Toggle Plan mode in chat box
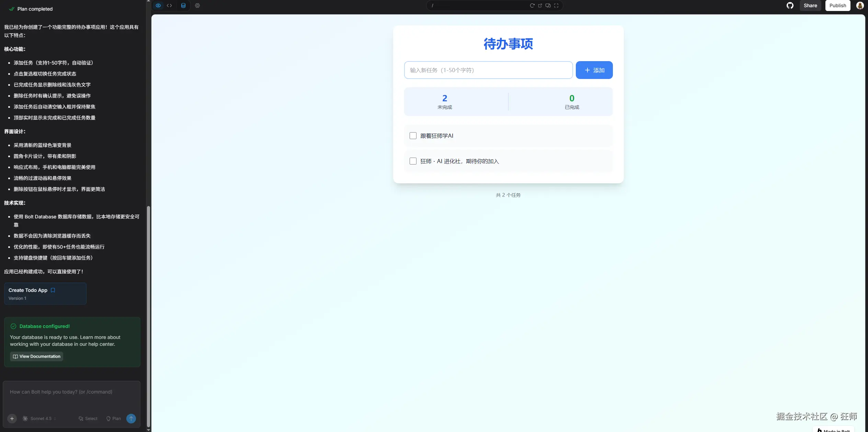This screenshot has width=868, height=432. point(114,419)
